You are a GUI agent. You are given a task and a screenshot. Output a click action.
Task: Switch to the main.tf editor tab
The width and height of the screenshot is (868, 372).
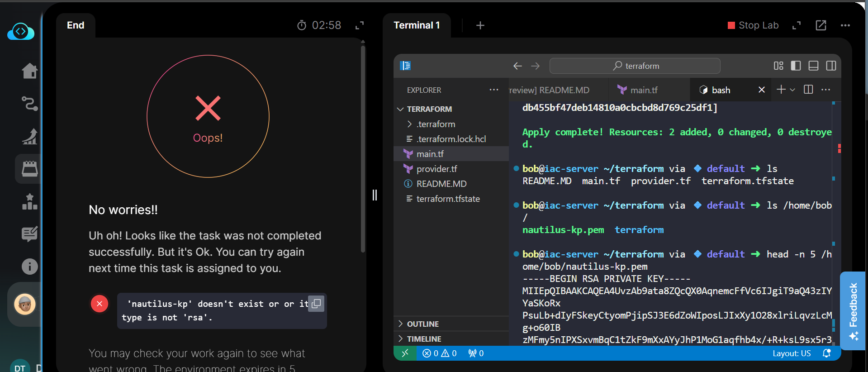point(644,90)
